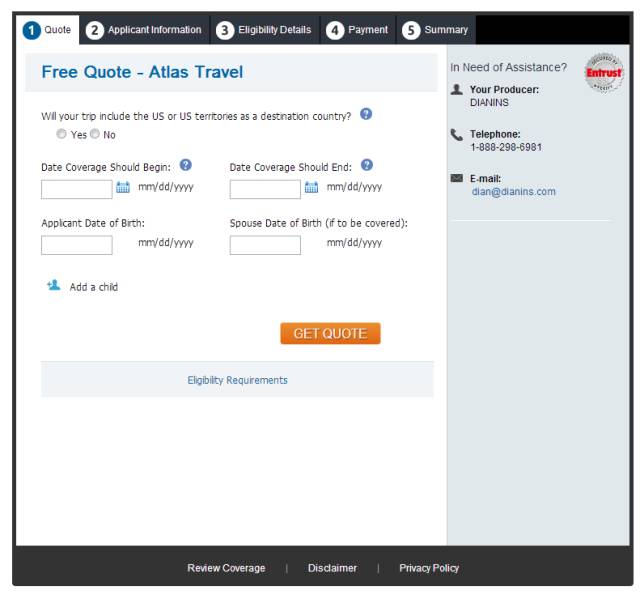Open the Privacy Policy footer link

point(429,568)
